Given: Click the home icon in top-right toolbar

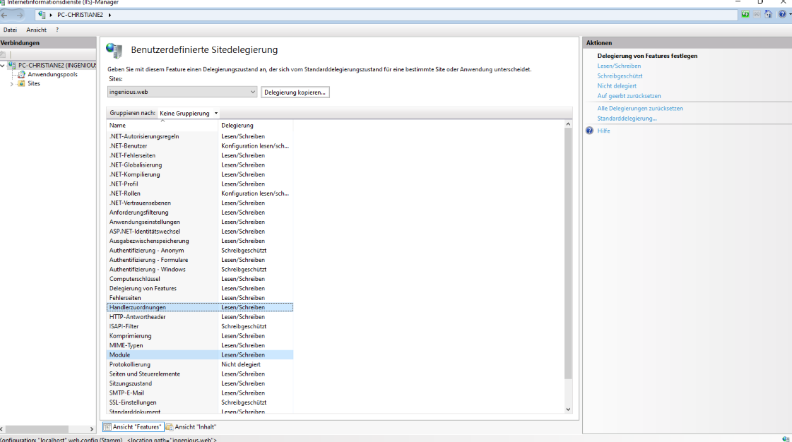Looking at the screenshot, I should coord(768,14).
